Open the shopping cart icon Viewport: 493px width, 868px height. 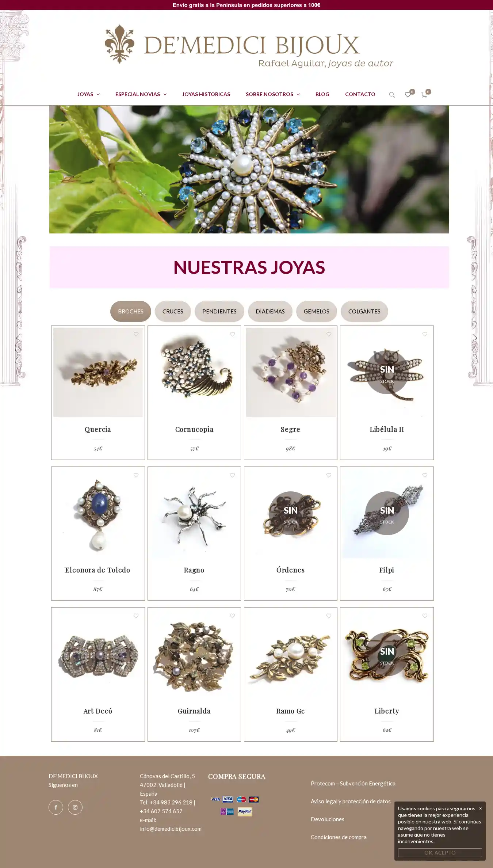(x=424, y=95)
